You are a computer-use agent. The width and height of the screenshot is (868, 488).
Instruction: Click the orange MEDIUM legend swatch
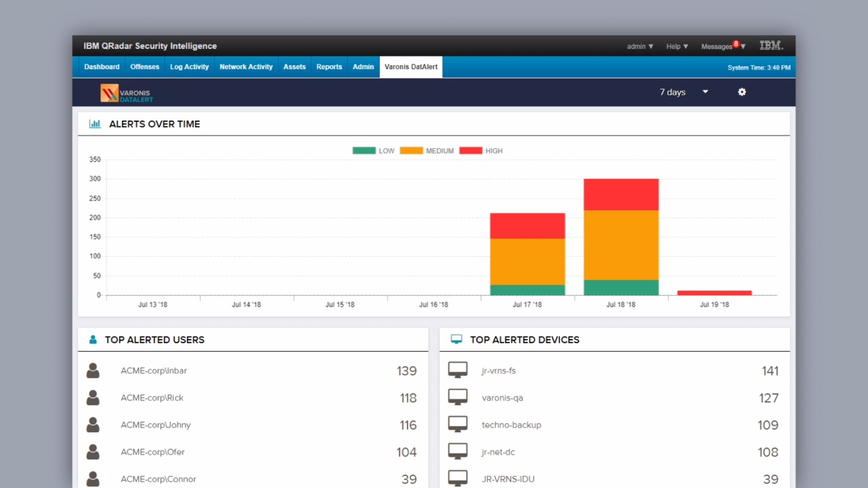tap(412, 150)
